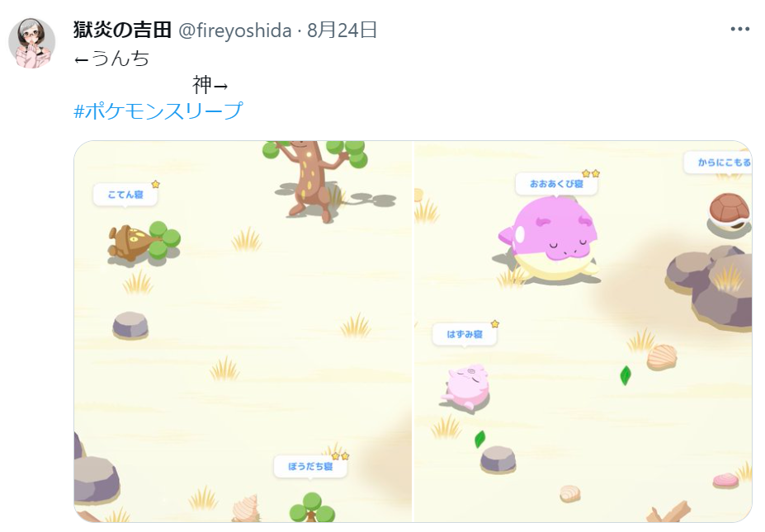Click the はずみ寝 label bubble
The width and height of the screenshot is (765, 532).
pyautogui.click(x=465, y=335)
